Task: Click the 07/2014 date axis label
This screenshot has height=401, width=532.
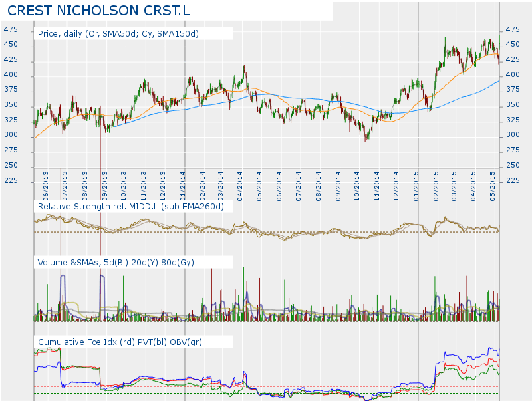Action: pos(298,186)
